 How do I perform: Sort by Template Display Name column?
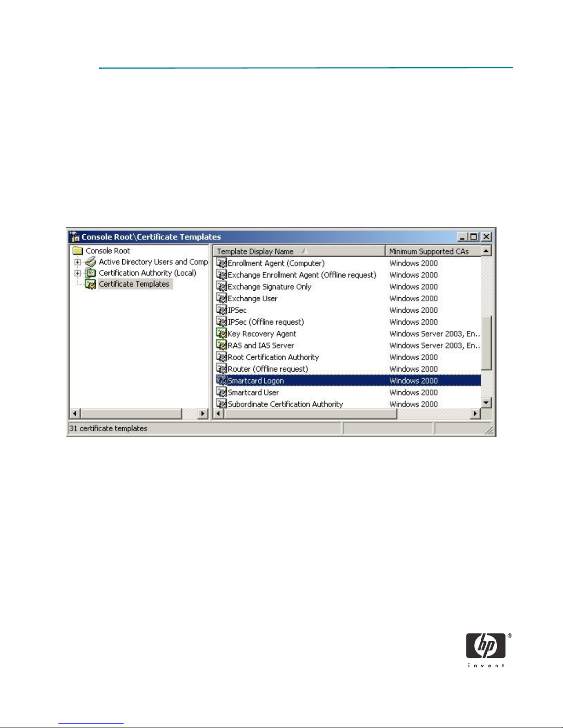click(255, 251)
